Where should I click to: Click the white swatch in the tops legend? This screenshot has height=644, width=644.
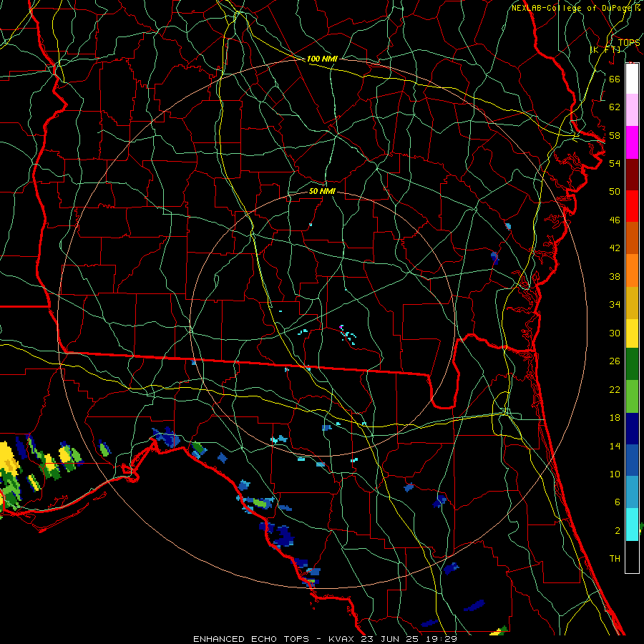(x=632, y=79)
